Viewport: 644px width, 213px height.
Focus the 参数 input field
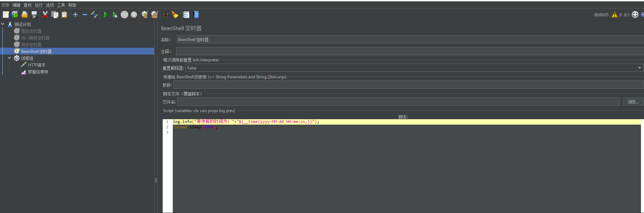point(408,85)
